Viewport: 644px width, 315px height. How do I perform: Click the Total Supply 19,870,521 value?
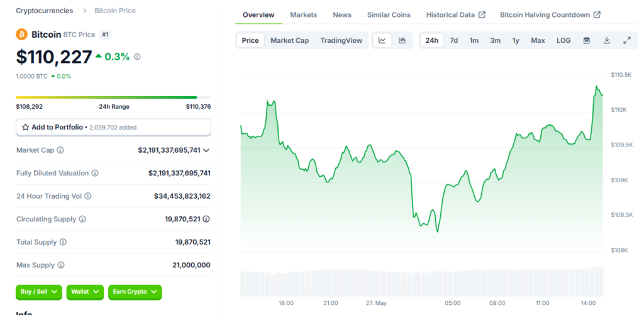[193, 242]
